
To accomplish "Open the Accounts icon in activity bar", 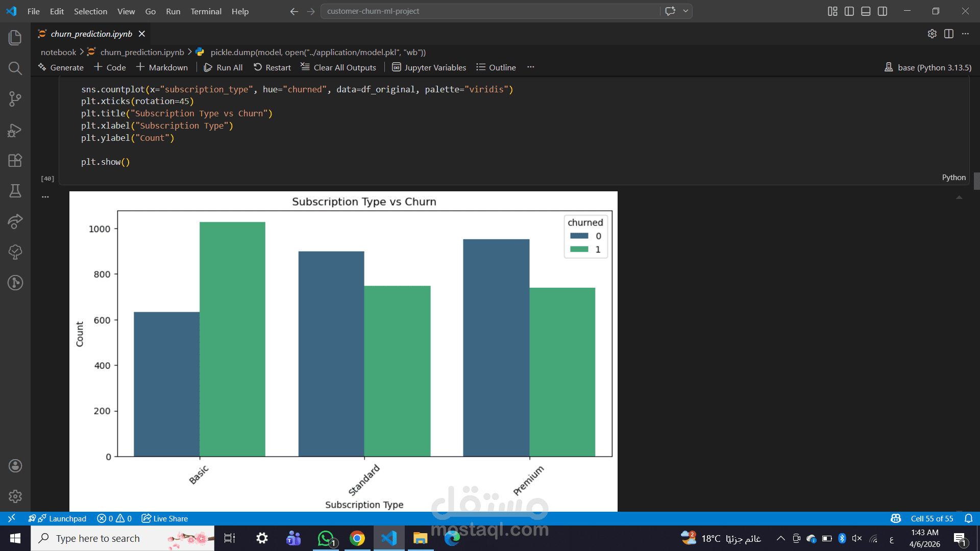I will point(15,465).
